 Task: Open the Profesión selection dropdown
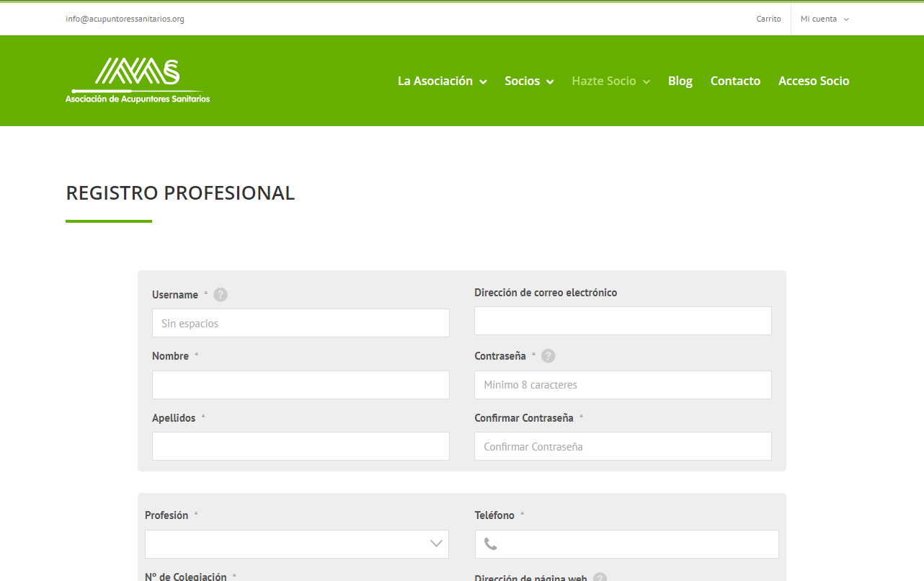tap(297, 544)
